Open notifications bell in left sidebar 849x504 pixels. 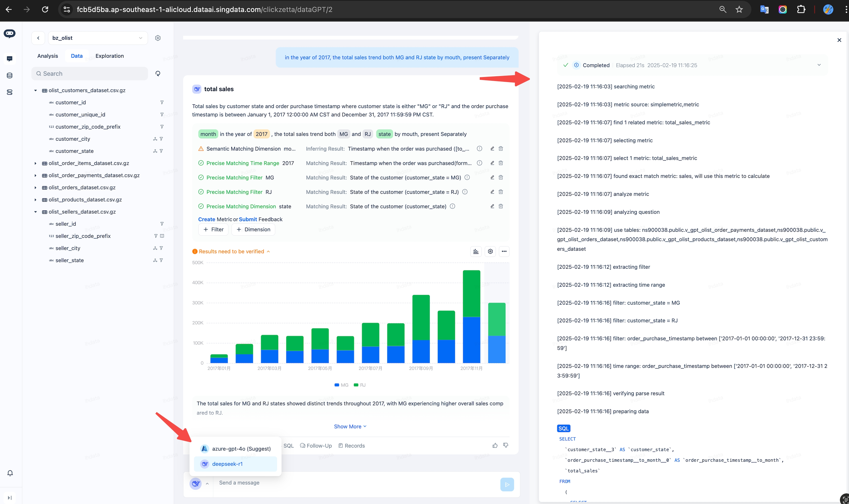tap(10, 473)
